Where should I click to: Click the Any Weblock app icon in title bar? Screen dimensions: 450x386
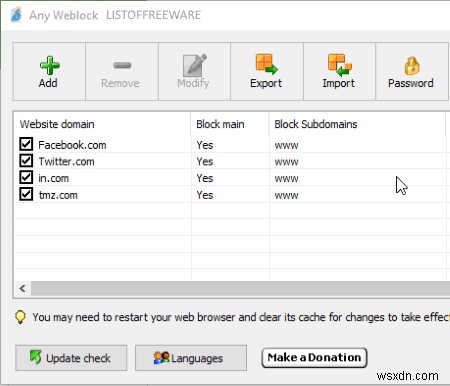[16, 15]
